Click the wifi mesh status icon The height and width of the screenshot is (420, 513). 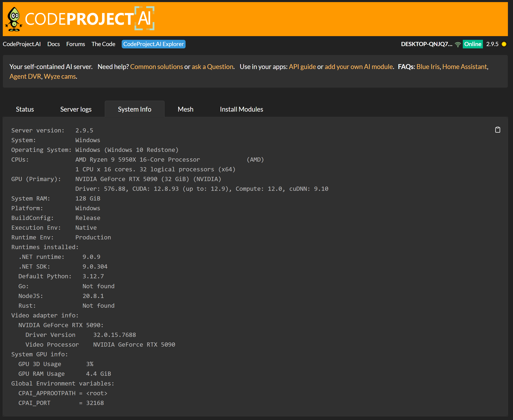click(458, 44)
